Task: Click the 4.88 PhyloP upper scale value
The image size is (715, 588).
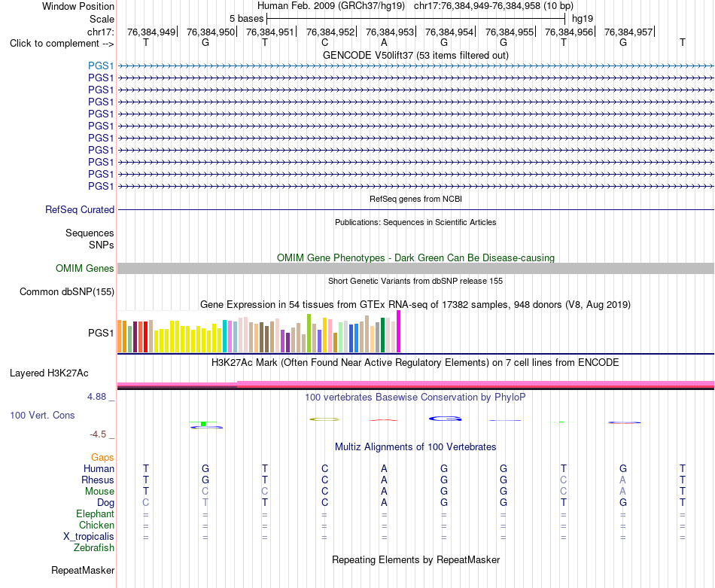Action: [x=96, y=397]
